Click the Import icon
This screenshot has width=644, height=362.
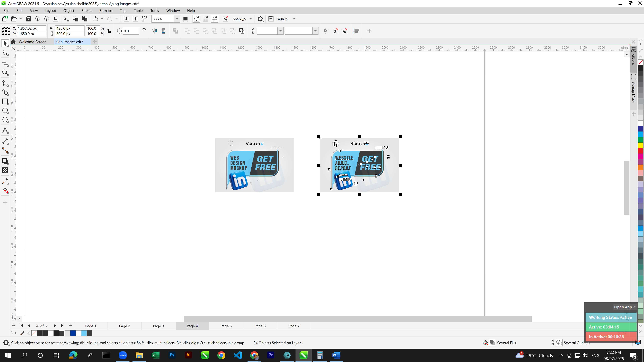click(x=126, y=19)
